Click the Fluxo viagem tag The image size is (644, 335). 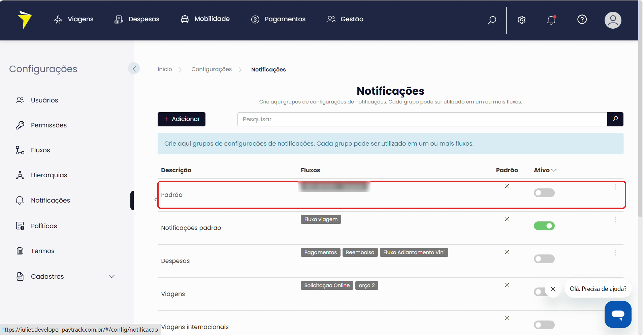point(321,219)
